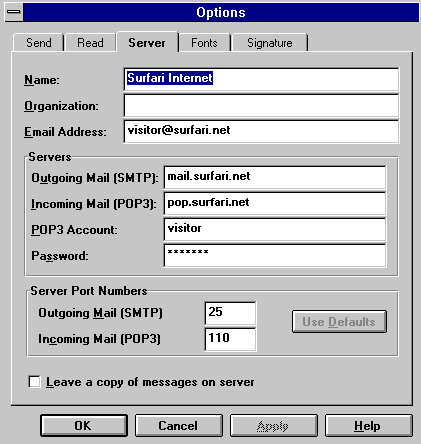Click the SMTP port number field showing 25
The width and height of the screenshot is (421, 444).
(x=230, y=313)
